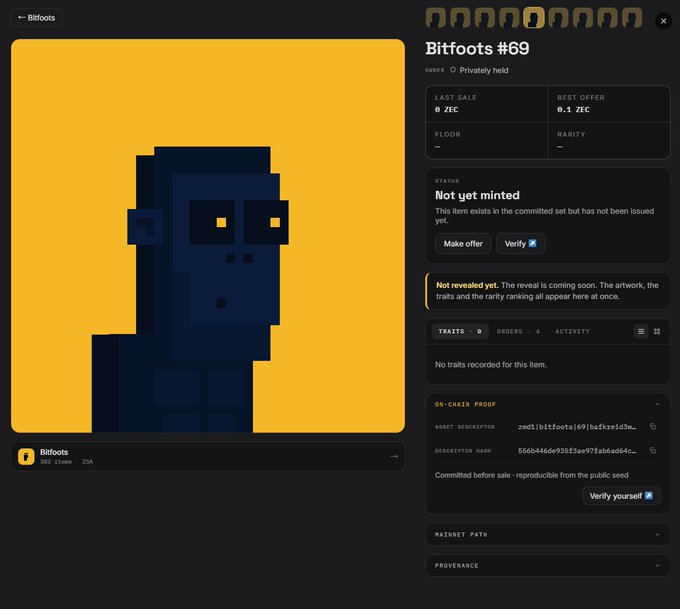This screenshot has width=680, height=609.
Task: Click the 'Not yet minted' status heading
Action: pyautogui.click(x=477, y=196)
